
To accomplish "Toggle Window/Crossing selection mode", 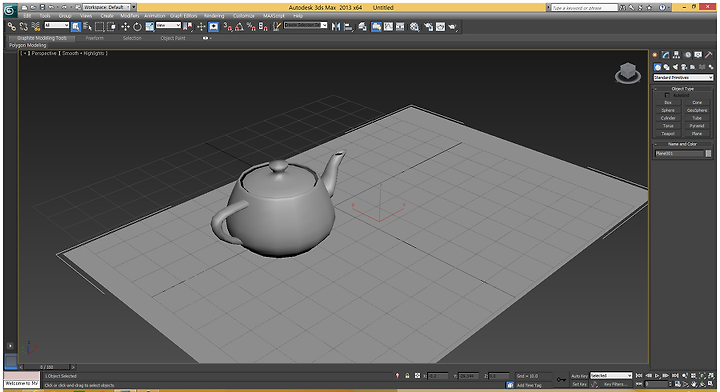I will tap(111, 27).
